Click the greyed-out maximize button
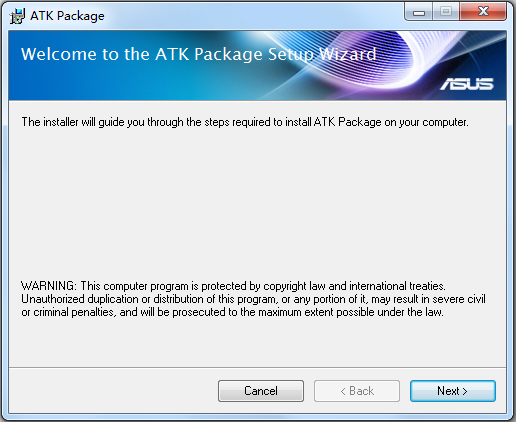Image resolution: width=516 pixels, height=422 pixels. pyautogui.click(x=446, y=12)
